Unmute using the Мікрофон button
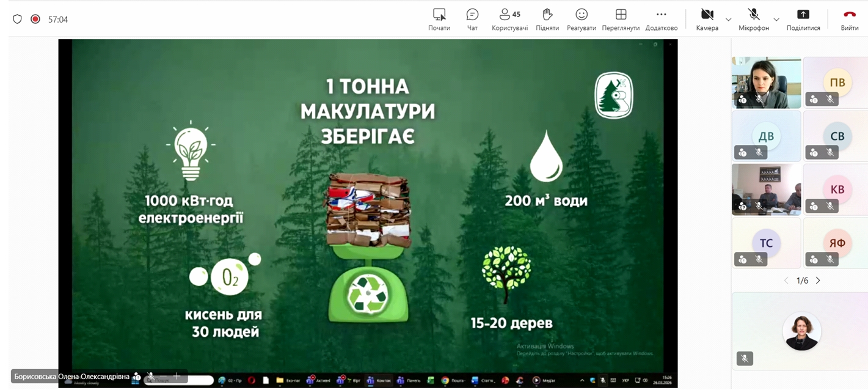Viewport: 868px width, 390px height. [x=754, y=20]
